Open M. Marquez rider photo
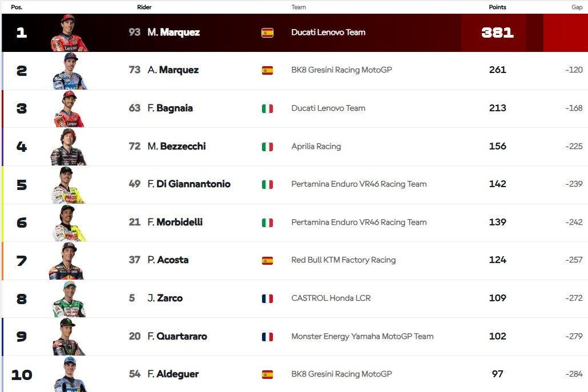This screenshot has height=392, width=588. pyautogui.click(x=69, y=33)
